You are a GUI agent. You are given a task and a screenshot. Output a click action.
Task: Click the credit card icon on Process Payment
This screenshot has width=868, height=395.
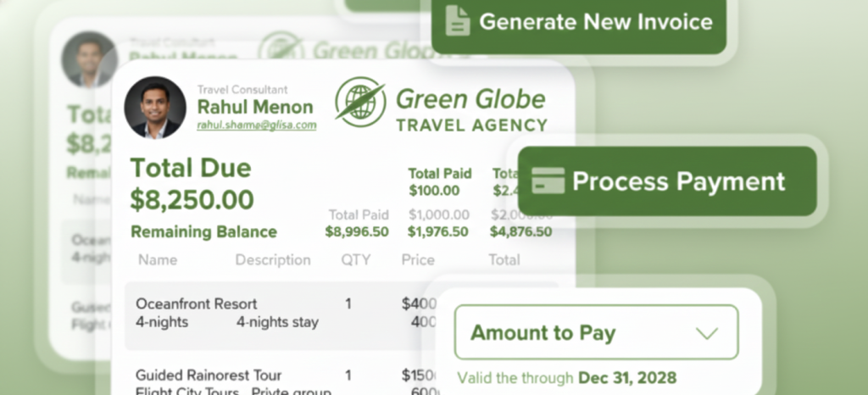(x=548, y=181)
